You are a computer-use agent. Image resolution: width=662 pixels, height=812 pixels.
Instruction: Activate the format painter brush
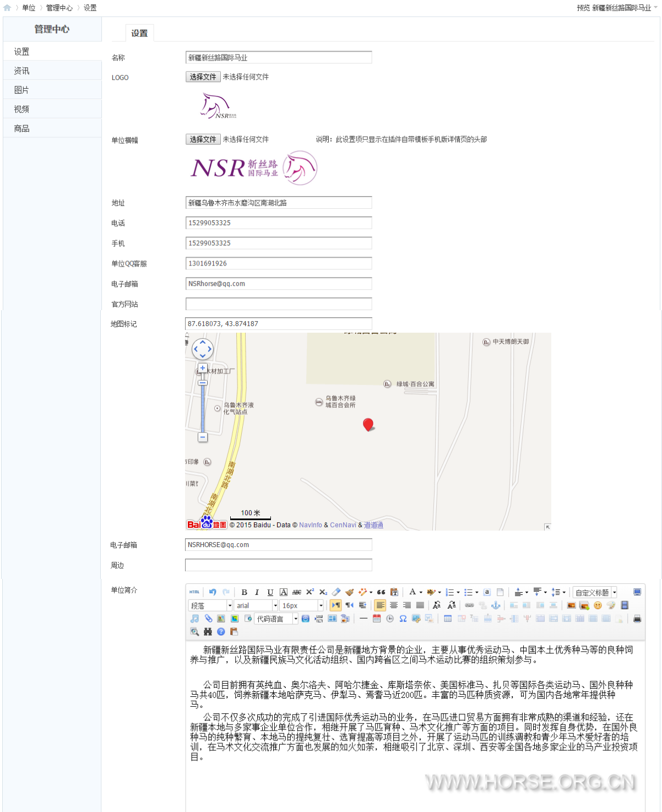350,592
